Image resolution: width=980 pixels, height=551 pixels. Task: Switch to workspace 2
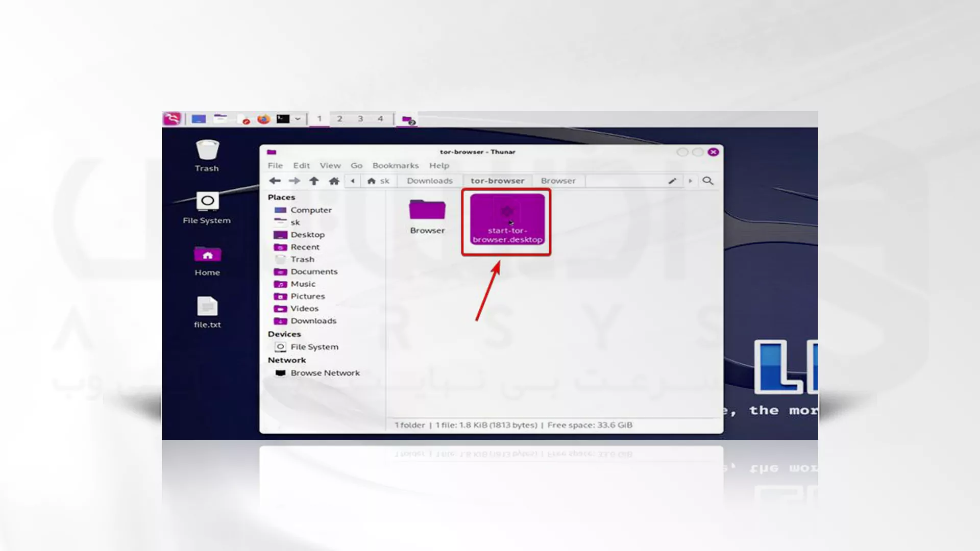tap(339, 119)
